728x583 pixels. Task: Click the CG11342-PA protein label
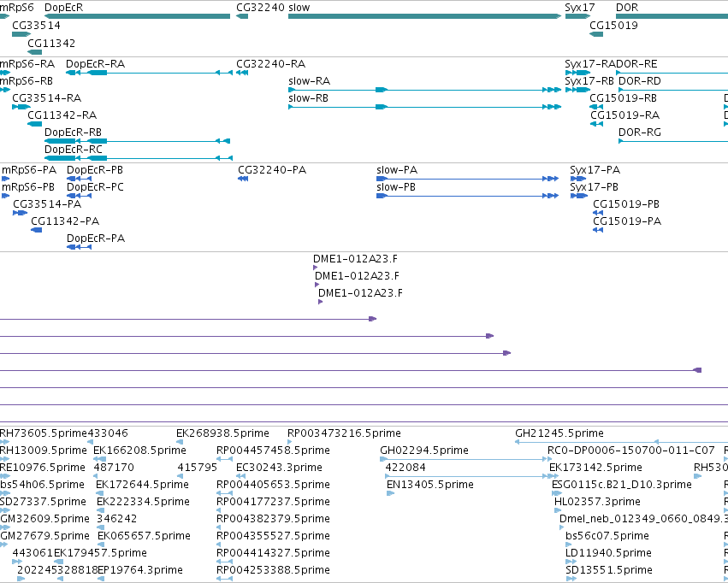tap(65, 221)
